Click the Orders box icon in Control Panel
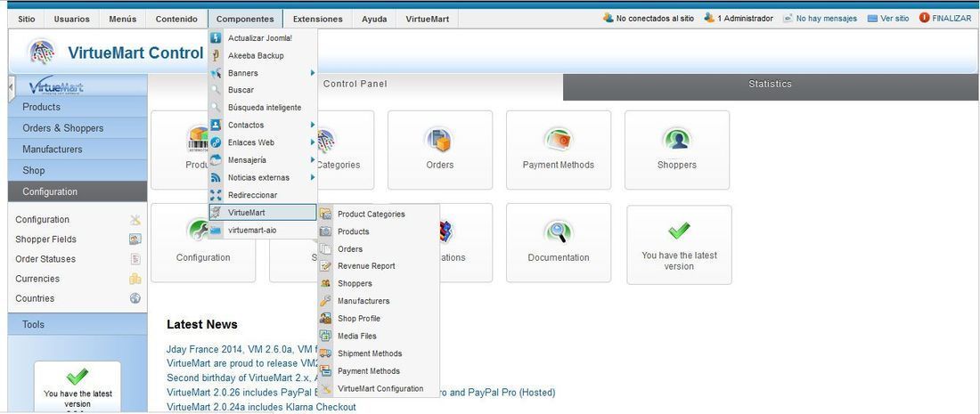This screenshot has width=980, height=414. (x=439, y=139)
